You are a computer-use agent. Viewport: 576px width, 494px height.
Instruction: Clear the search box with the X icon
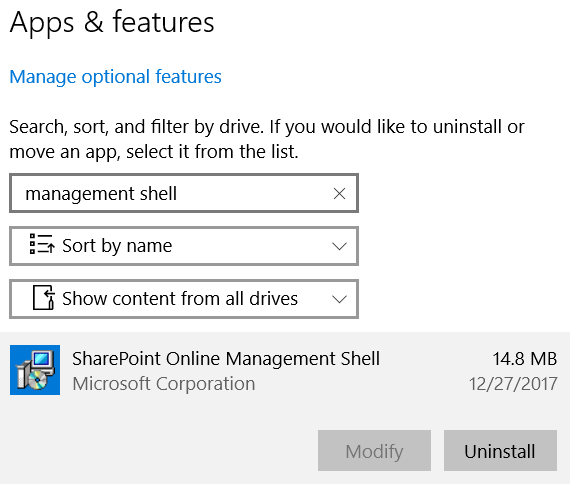[339, 193]
